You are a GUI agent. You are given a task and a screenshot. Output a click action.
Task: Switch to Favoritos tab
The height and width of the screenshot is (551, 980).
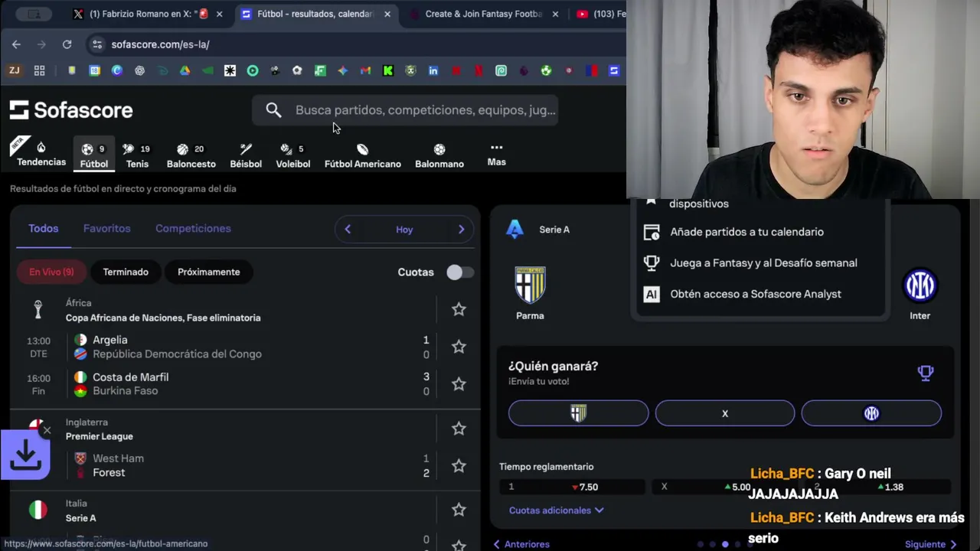click(x=107, y=228)
